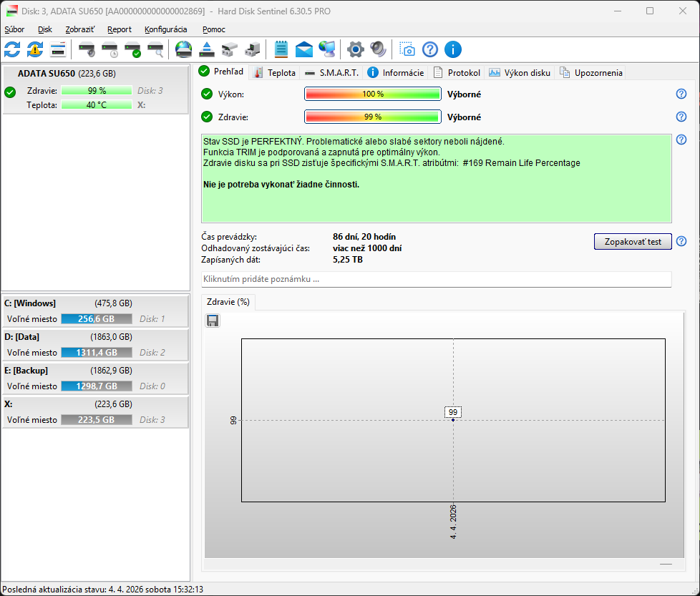Click the floppy save icon above graph
The height and width of the screenshot is (596, 700).
click(x=213, y=321)
